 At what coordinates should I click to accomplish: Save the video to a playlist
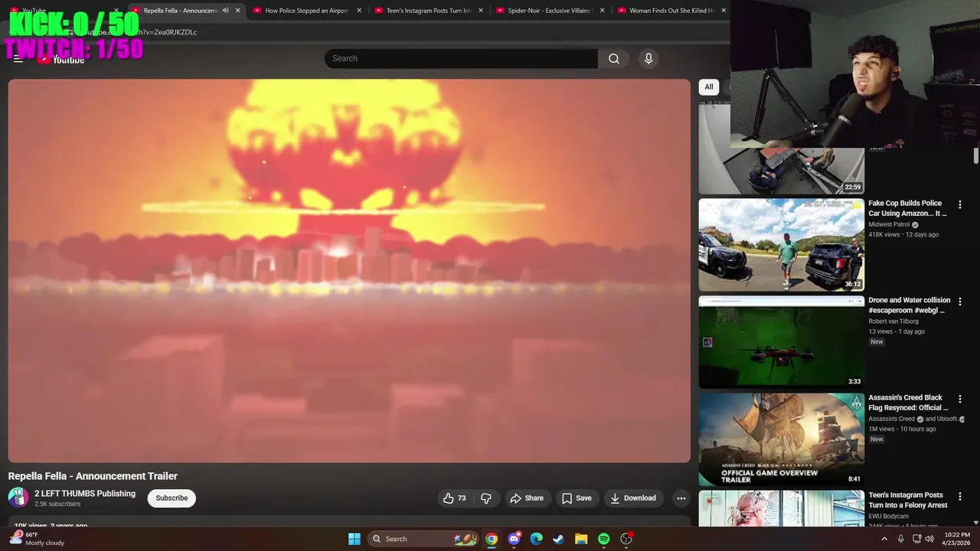coord(577,498)
